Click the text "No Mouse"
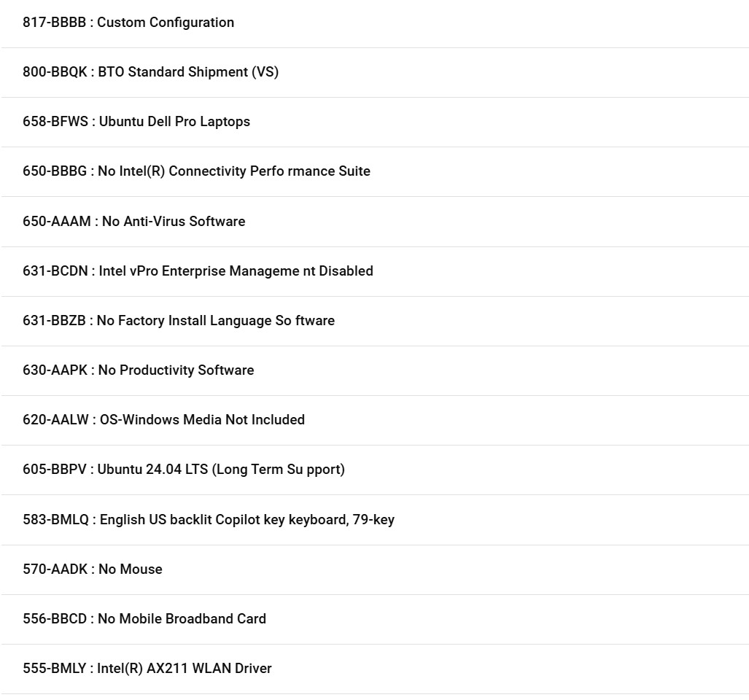 131,569
